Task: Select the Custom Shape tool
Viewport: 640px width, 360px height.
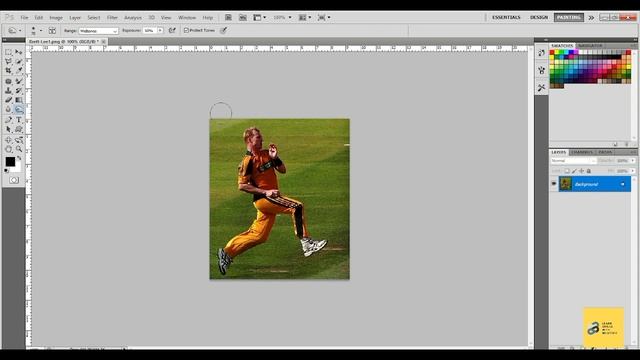Action: coord(19,129)
